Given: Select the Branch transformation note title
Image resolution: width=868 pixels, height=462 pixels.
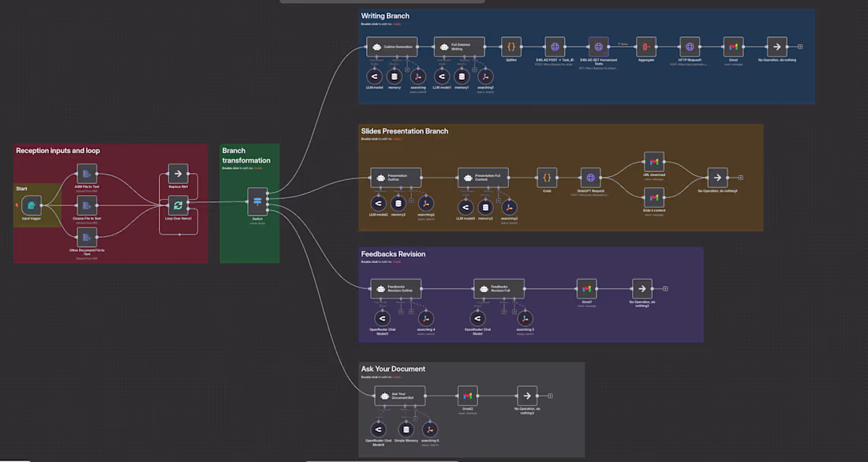Looking at the screenshot, I should click(245, 155).
